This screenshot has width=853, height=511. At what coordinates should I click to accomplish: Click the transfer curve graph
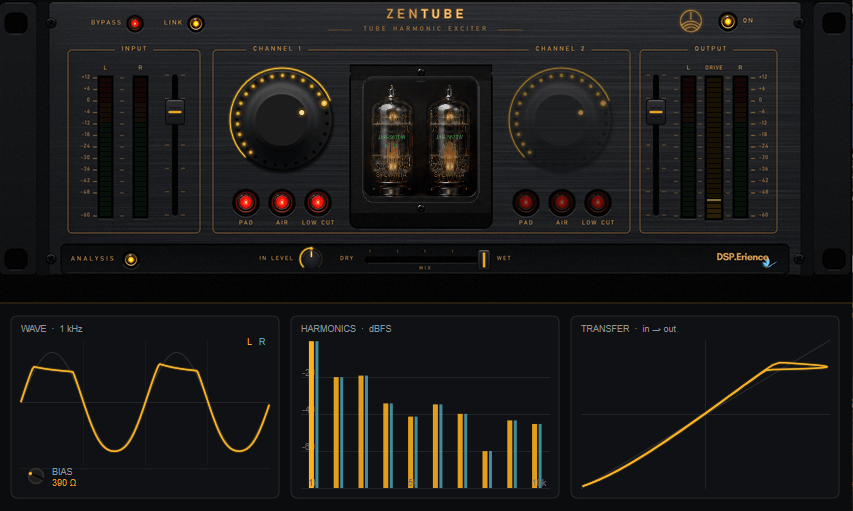tap(706, 414)
